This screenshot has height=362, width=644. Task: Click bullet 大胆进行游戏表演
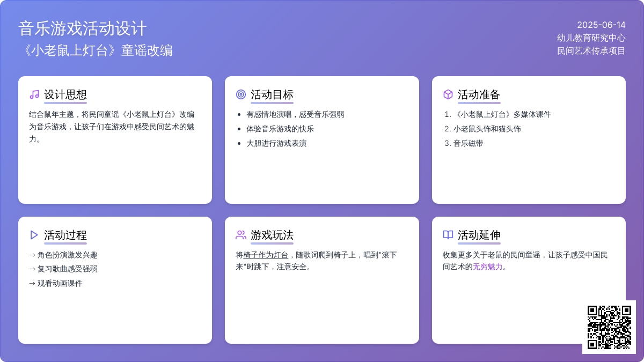point(276,143)
